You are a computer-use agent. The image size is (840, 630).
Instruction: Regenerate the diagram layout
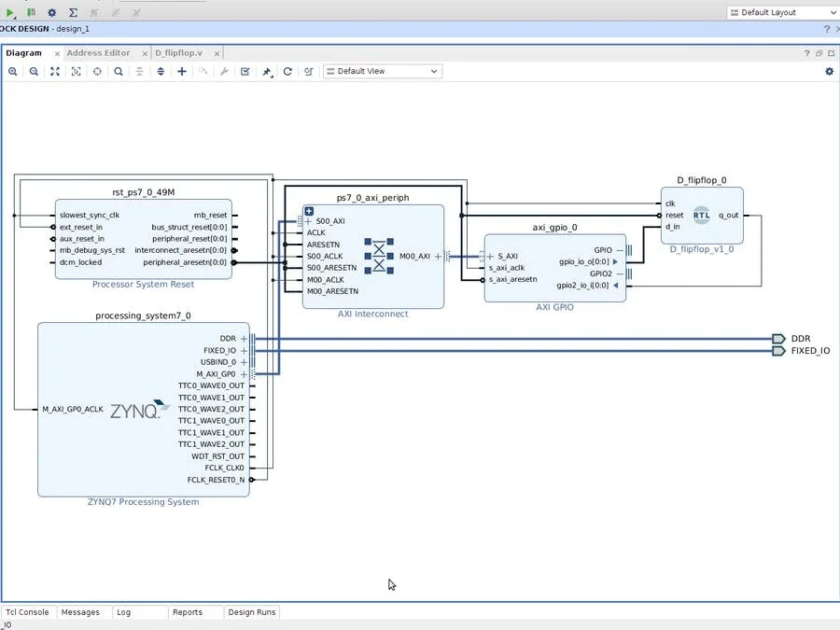coord(287,71)
